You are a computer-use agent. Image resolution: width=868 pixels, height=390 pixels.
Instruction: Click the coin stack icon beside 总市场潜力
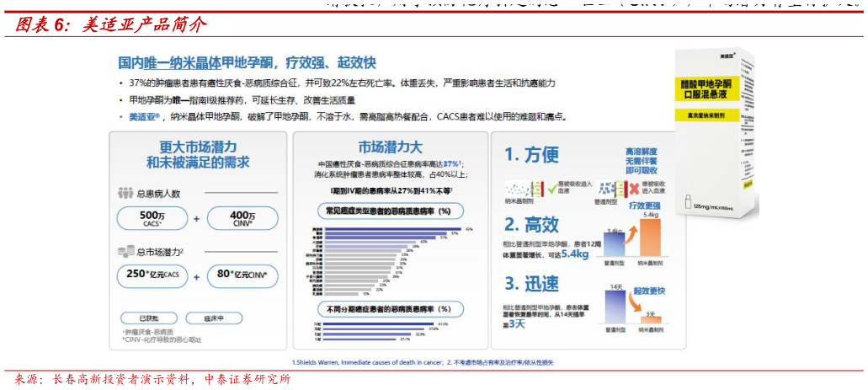click(x=125, y=251)
